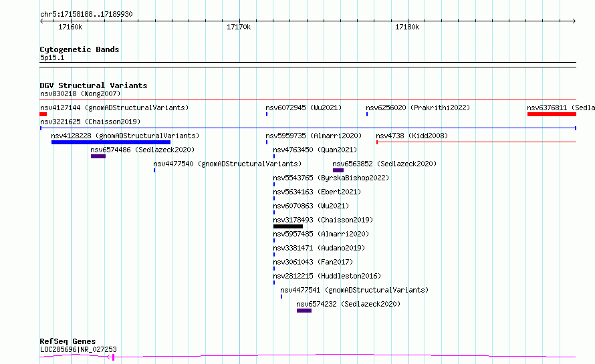Open the nsv6574486 (Sedlazeck2020) label
Viewport: 595px width, 364px height.
click(142, 150)
